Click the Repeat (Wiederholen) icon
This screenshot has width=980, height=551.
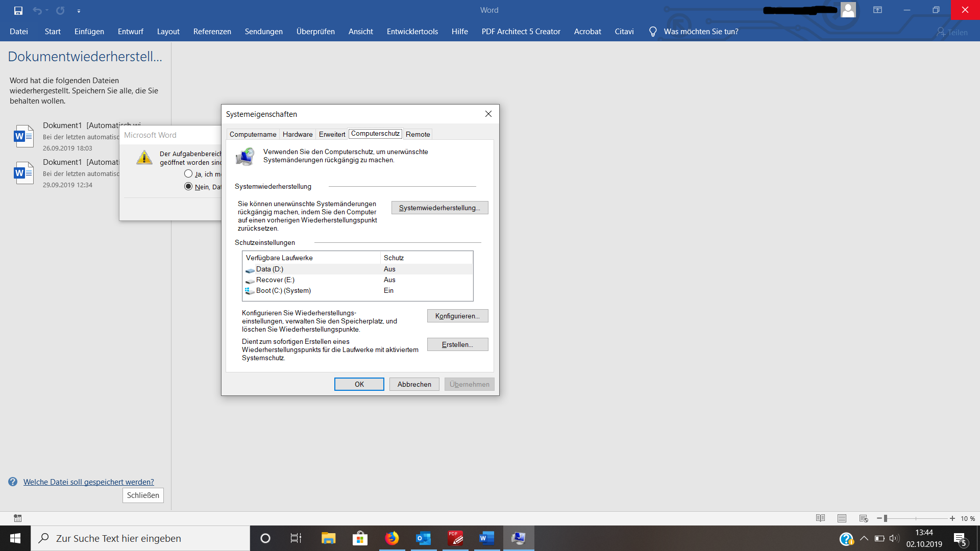tap(61, 10)
